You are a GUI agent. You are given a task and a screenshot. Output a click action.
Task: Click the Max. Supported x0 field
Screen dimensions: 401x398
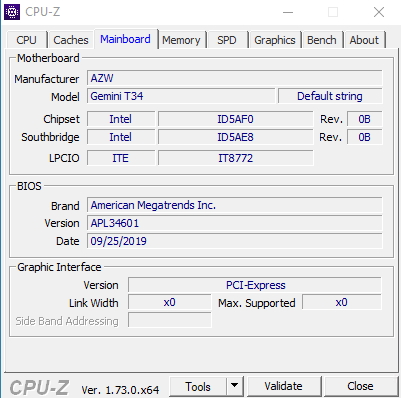(x=342, y=302)
